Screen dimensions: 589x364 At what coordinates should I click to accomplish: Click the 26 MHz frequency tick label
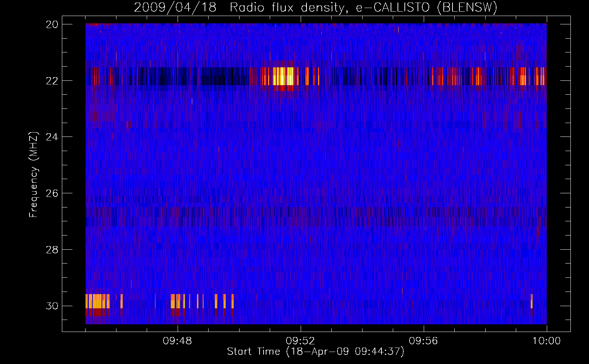click(x=52, y=193)
